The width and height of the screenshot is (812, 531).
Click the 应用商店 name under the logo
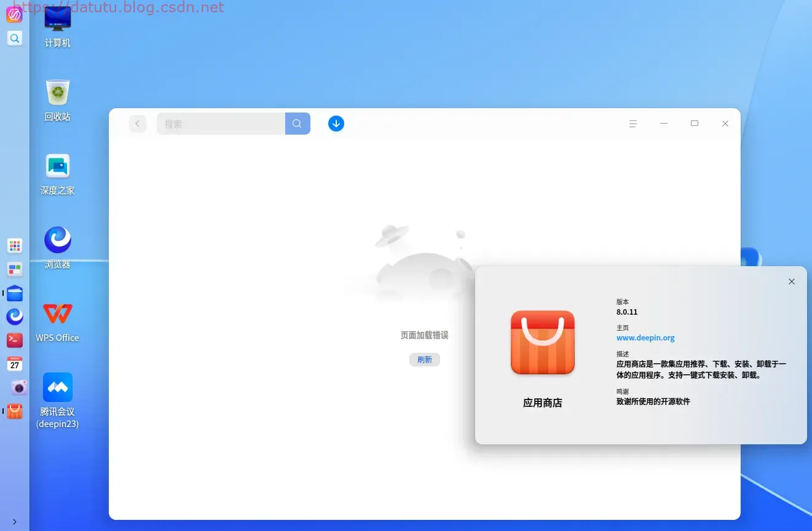pyautogui.click(x=543, y=403)
